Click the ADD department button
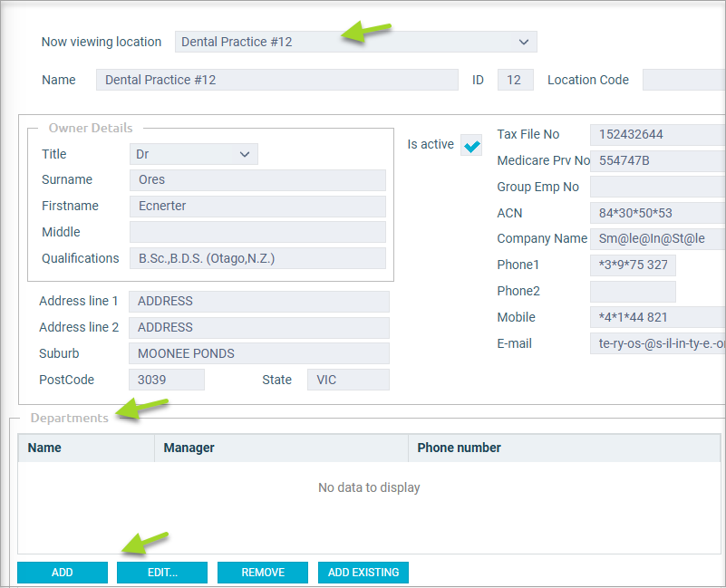Screen dimensions: 726x588 pos(63,573)
